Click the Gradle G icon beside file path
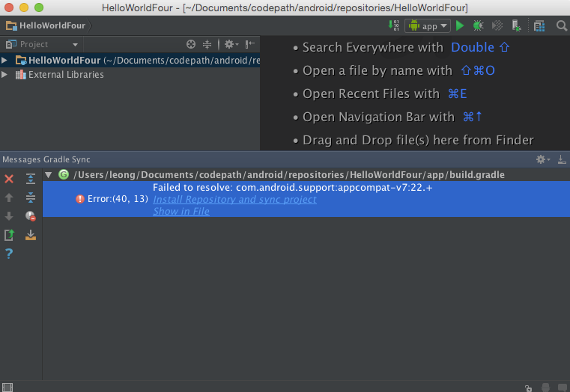 click(64, 174)
